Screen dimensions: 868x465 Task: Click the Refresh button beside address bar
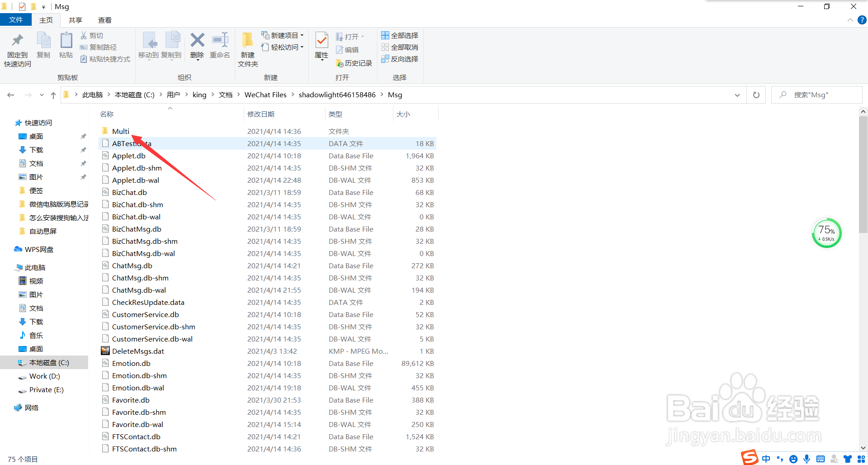[756, 95]
